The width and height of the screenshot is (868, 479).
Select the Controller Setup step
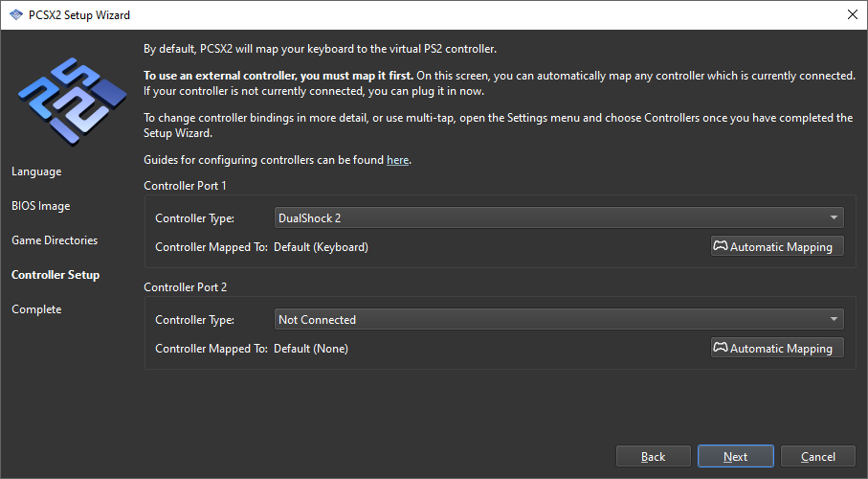[x=56, y=275]
